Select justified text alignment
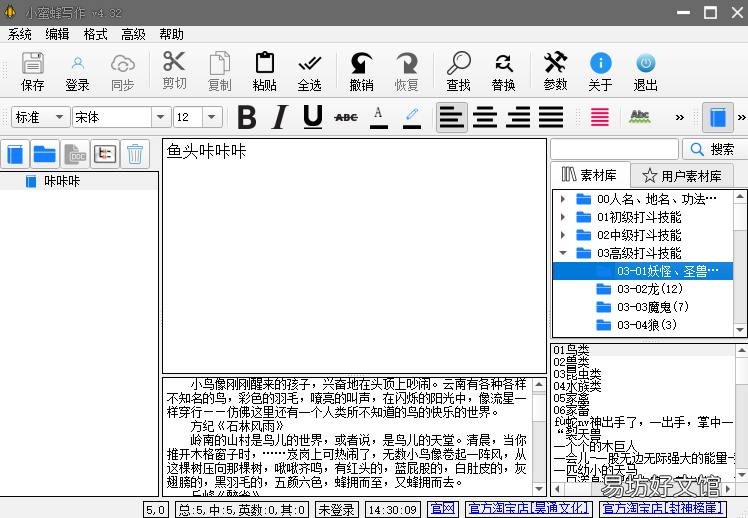This screenshot has width=748, height=518. coord(551,117)
